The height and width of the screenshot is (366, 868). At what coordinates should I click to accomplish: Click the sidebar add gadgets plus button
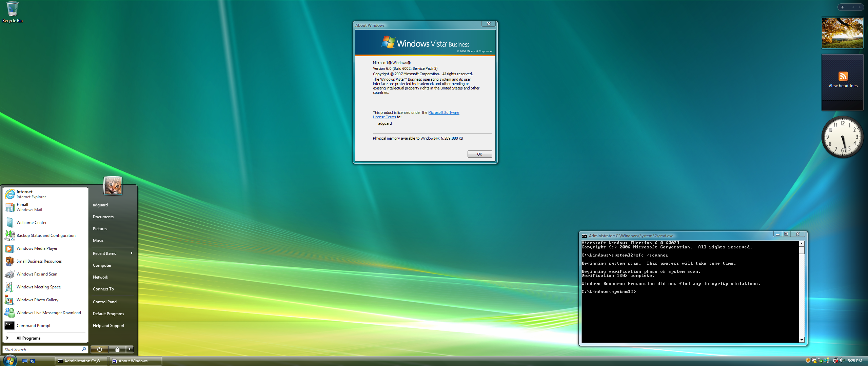coord(842,7)
